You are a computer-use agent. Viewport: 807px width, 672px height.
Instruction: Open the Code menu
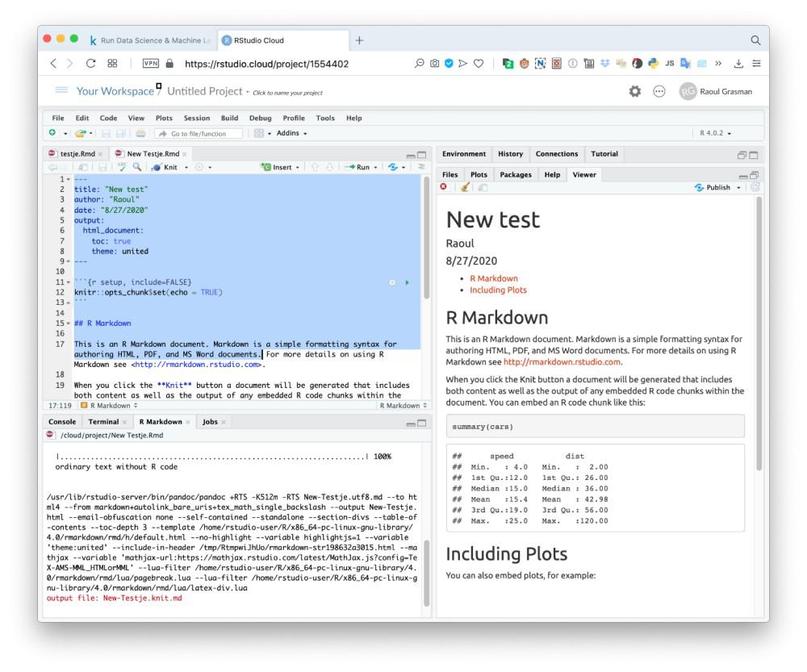click(108, 118)
